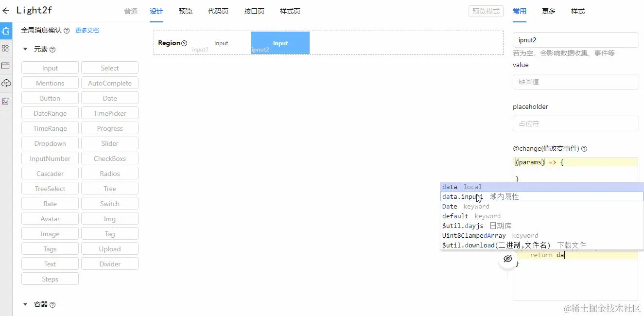This screenshot has width=644, height=316.
Task: Add a Mentions element
Action: click(x=50, y=83)
